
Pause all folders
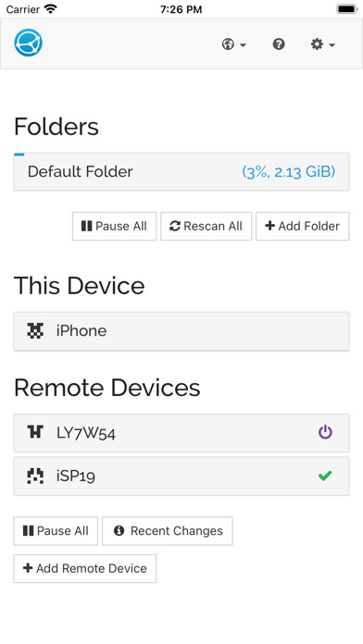(x=114, y=226)
